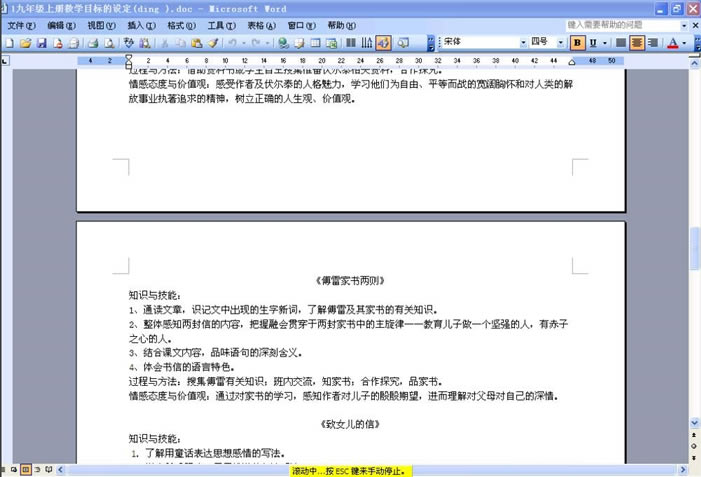Toggle Bold formatting
Screen dimensions: 701x477
pos(577,43)
